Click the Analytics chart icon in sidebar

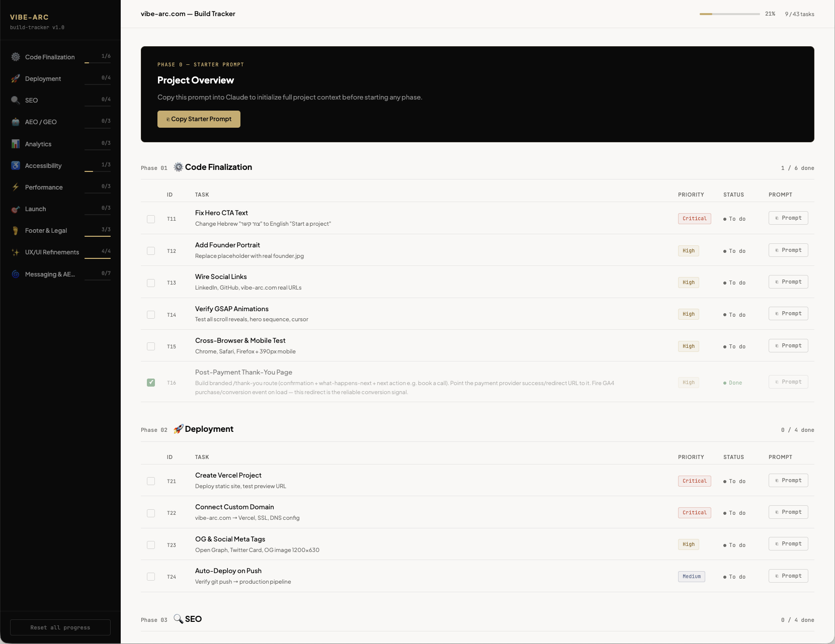point(16,144)
